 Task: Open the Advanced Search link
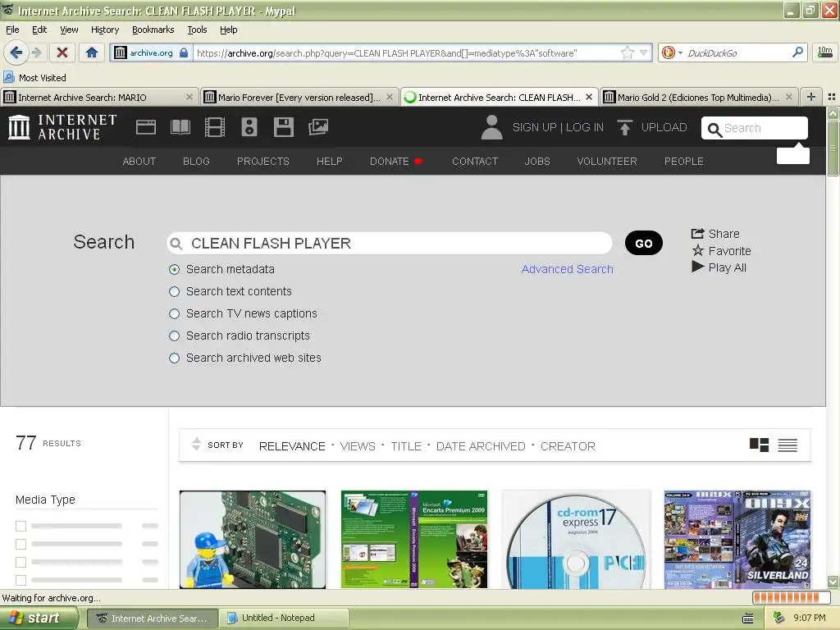568,269
